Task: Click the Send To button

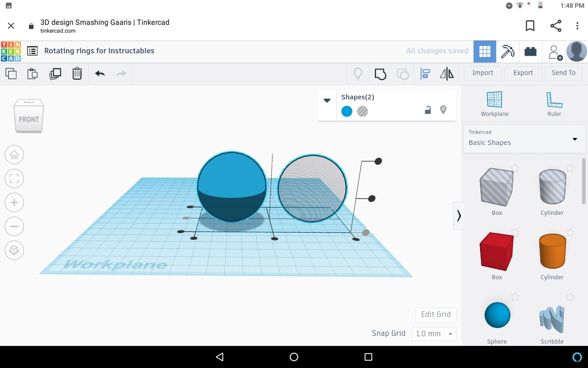Action: 563,73
